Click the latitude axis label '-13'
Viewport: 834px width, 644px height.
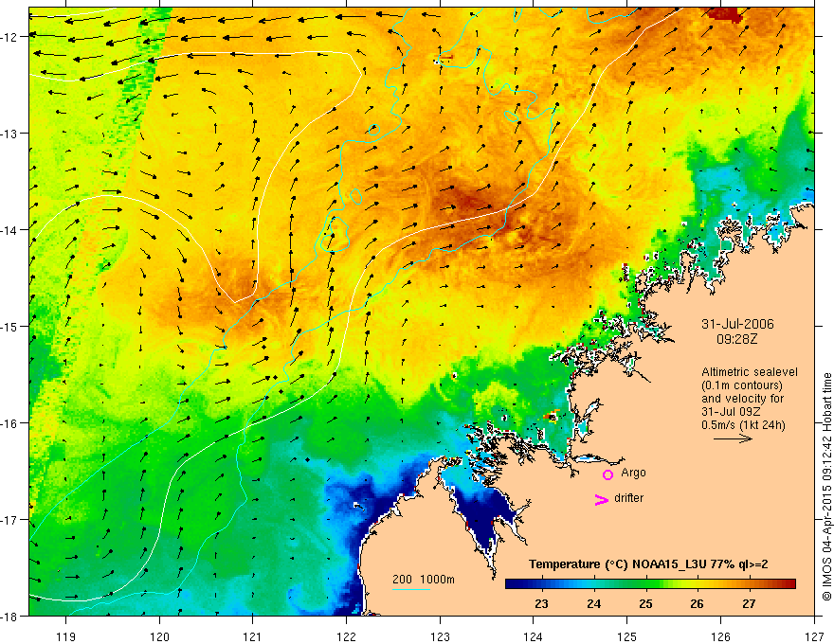[9, 134]
